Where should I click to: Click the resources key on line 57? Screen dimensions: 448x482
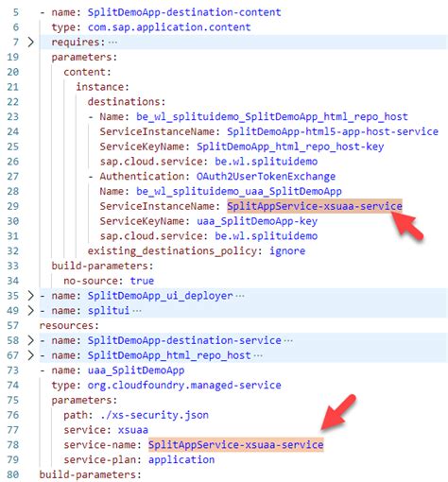[x=69, y=325]
